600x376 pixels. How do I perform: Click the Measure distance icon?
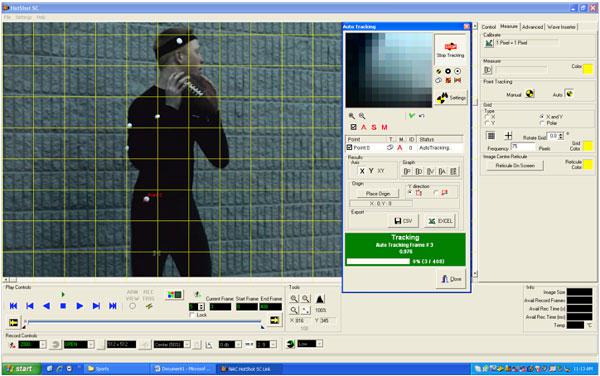pyautogui.click(x=488, y=70)
